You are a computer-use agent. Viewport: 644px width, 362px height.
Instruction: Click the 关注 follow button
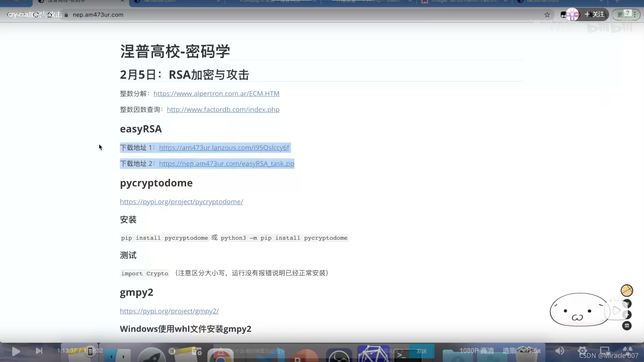pos(595,14)
